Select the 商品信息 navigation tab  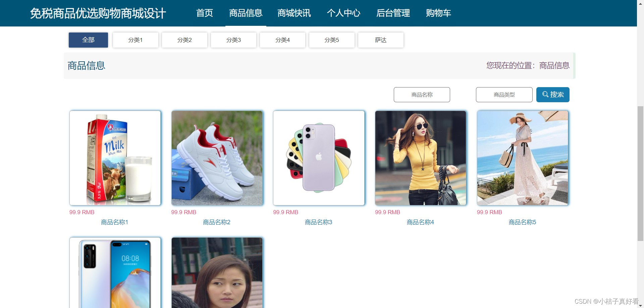[x=246, y=13]
